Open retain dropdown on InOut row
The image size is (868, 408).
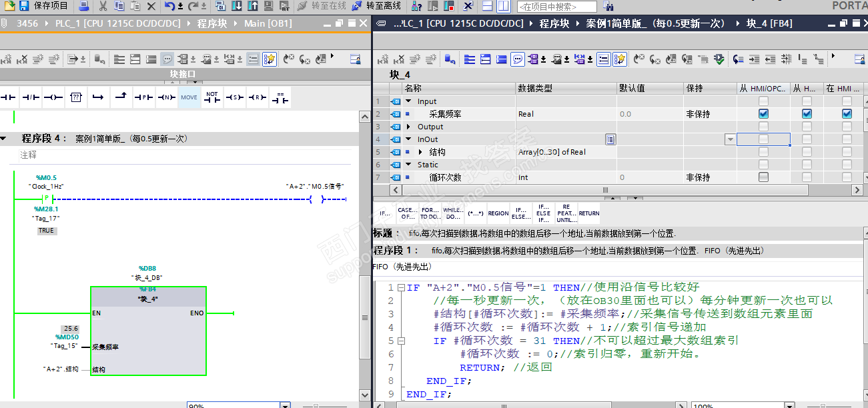point(730,139)
